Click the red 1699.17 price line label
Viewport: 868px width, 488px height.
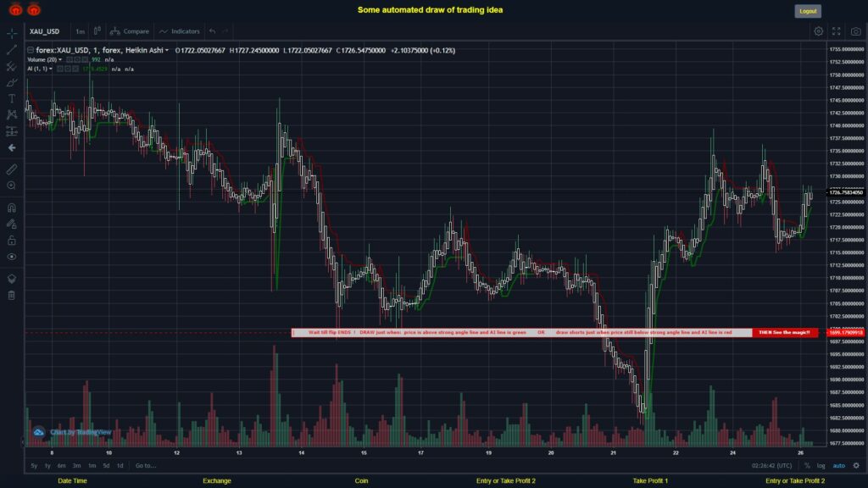pyautogui.click(x=846, y=332)
